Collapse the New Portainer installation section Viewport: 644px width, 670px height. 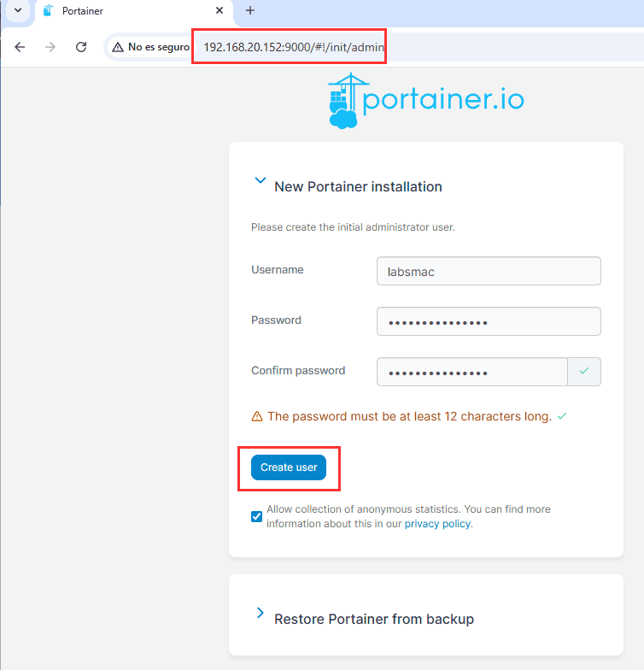coord(261,181)
